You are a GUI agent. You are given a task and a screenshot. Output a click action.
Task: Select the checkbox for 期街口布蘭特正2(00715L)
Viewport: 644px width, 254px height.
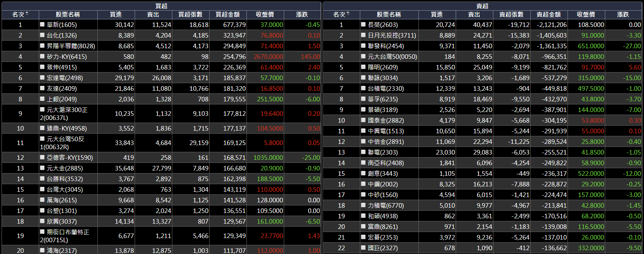point(43,232)
